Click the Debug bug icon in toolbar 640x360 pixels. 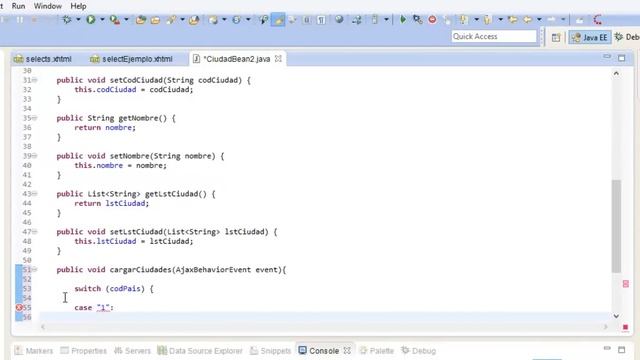[x=67, y=20]
